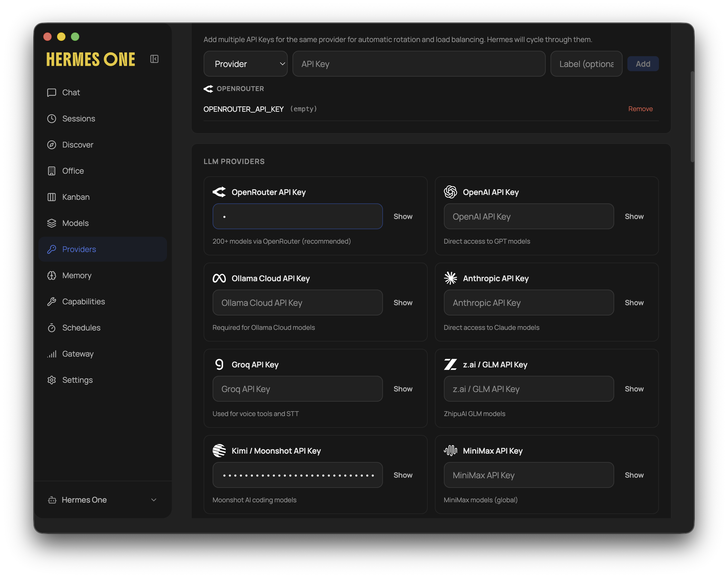Click the OpenRouter API Key input field

tap(298, 217)
